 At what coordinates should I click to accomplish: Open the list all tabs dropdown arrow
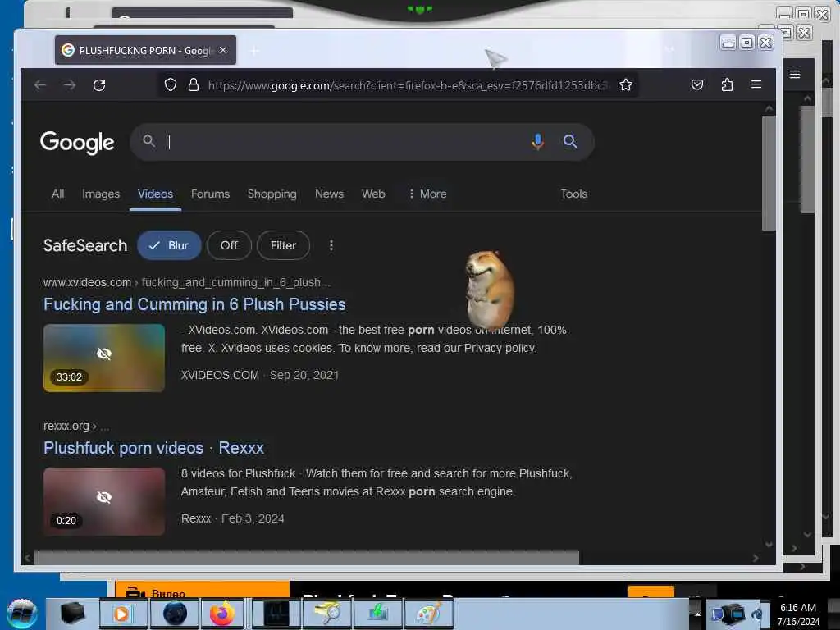(669, 49)
